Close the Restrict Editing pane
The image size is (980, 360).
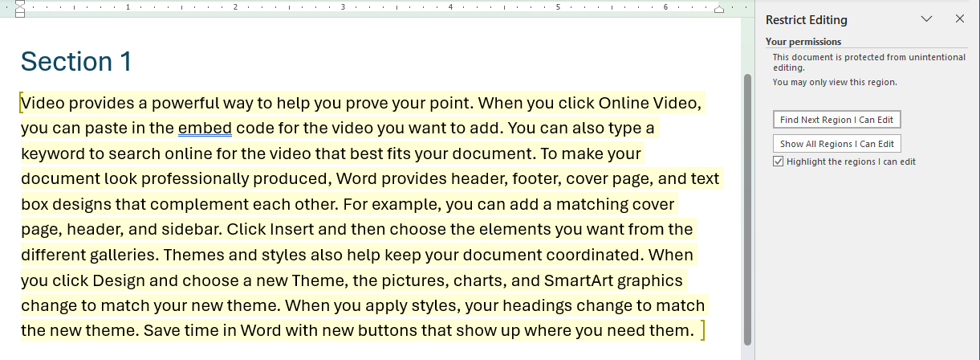pyautogui.click(x=959, y=19)
